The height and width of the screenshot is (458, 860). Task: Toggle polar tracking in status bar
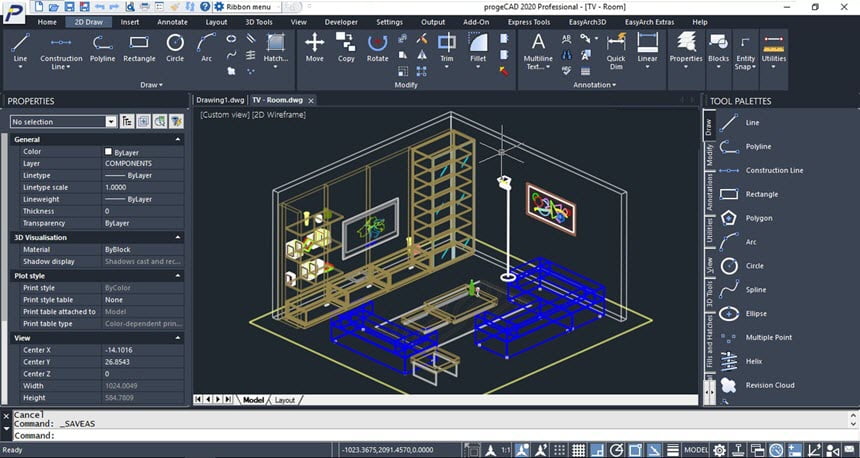pyautogui.click(x=616, y=450)
